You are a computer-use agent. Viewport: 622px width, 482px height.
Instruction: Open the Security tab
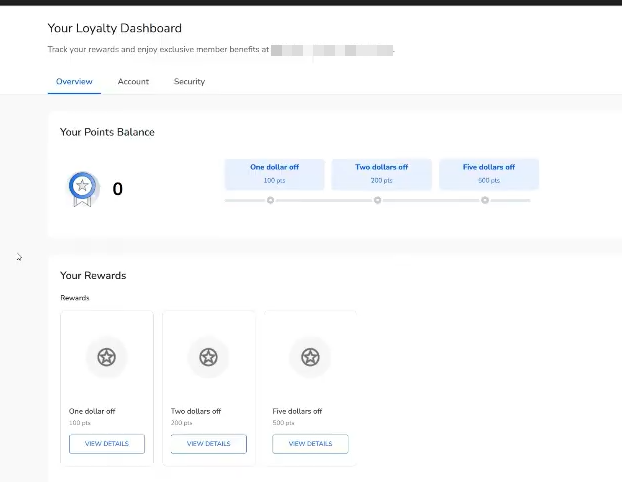tap(189, 82)
